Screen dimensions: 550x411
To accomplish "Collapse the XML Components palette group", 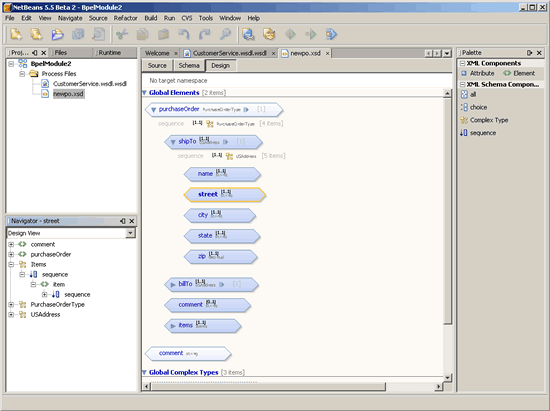I will (x=463, y=63).
